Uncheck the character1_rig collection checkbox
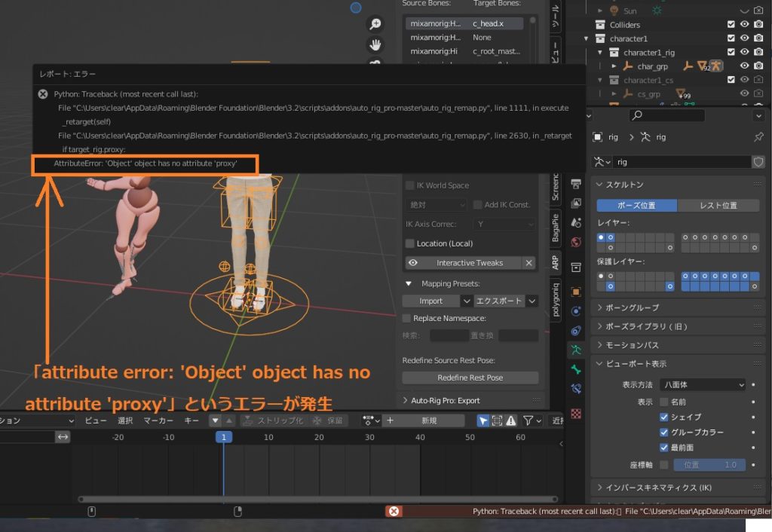The width and height of the screenshot is (772, 532). tap(731, 52)
